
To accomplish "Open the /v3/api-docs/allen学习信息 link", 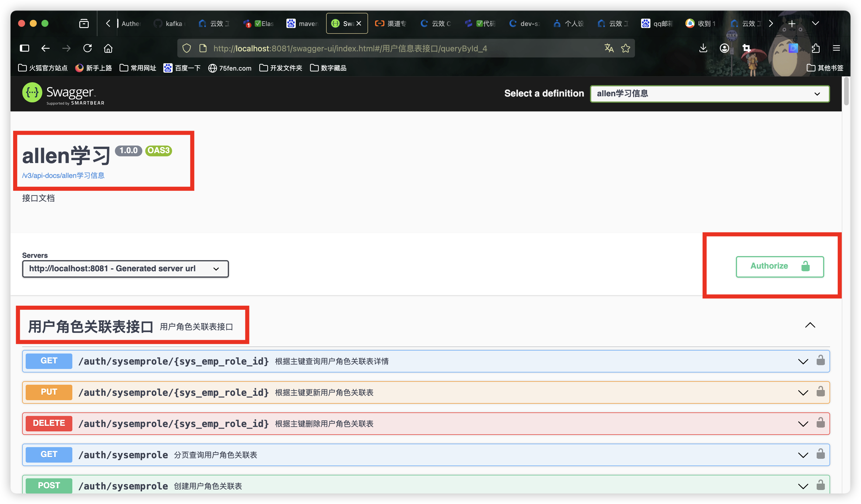I will click(63, 175).
